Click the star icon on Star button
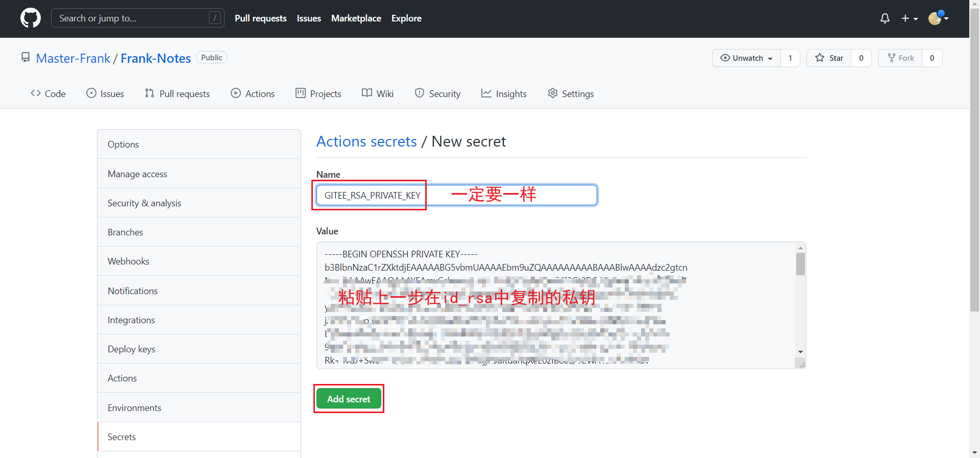This screenshot has height=458, width=980. [820, 58]
